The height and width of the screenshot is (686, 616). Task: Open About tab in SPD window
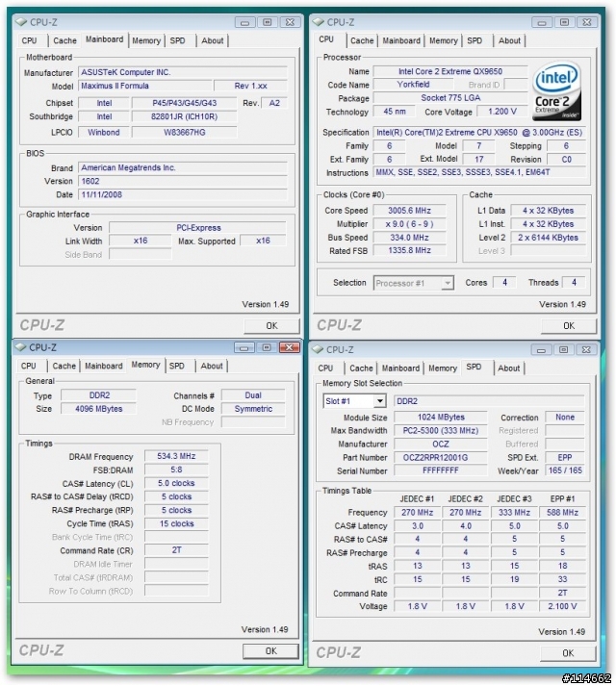(509, 368)
